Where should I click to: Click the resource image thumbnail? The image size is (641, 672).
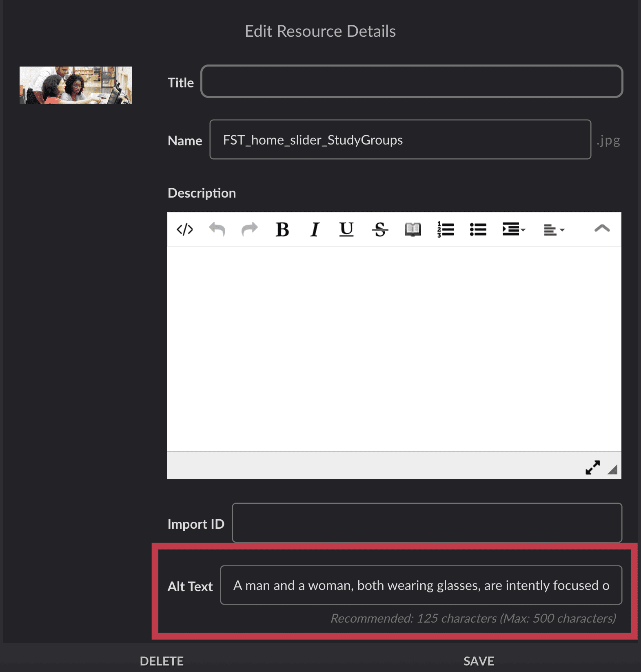75,85
